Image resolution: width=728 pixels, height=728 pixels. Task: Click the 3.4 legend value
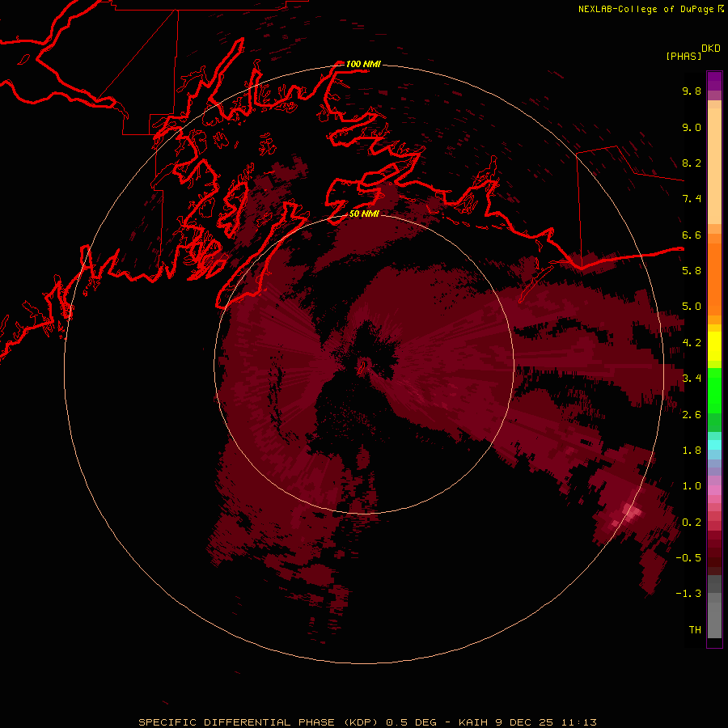pyautogui.click(x=692, y=379)
